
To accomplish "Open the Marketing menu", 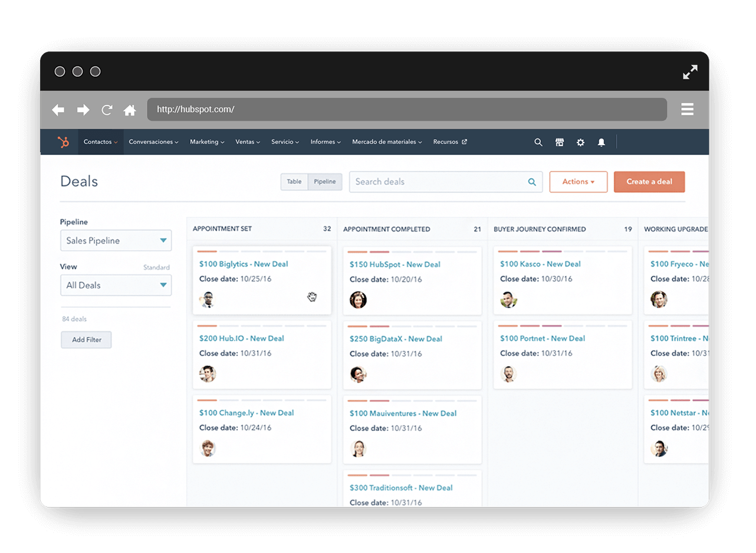I will pos(207,142).
